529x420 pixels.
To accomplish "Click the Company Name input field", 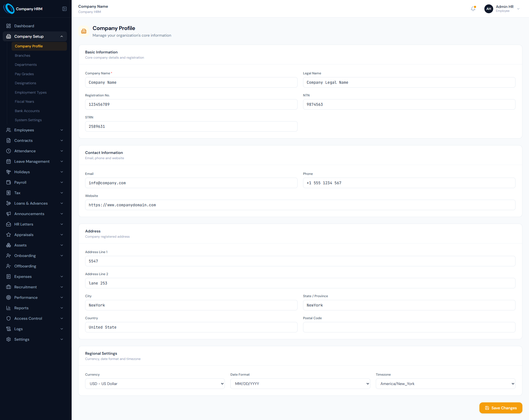I will click(191, 82).
